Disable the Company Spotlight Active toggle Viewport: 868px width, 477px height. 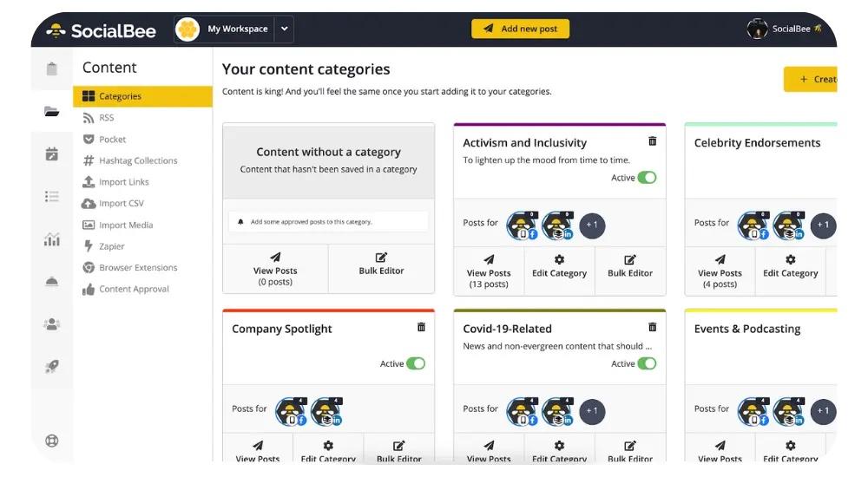coord(416,364)
